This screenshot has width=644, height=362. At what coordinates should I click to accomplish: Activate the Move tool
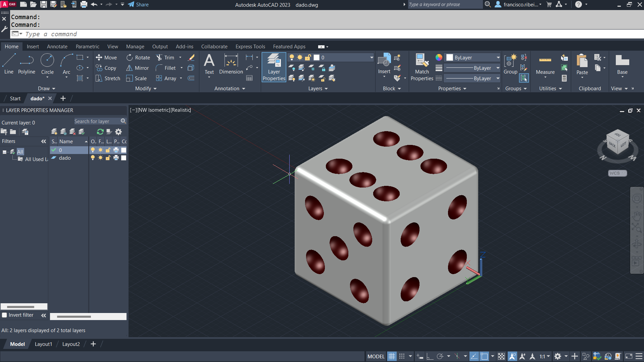106,58
